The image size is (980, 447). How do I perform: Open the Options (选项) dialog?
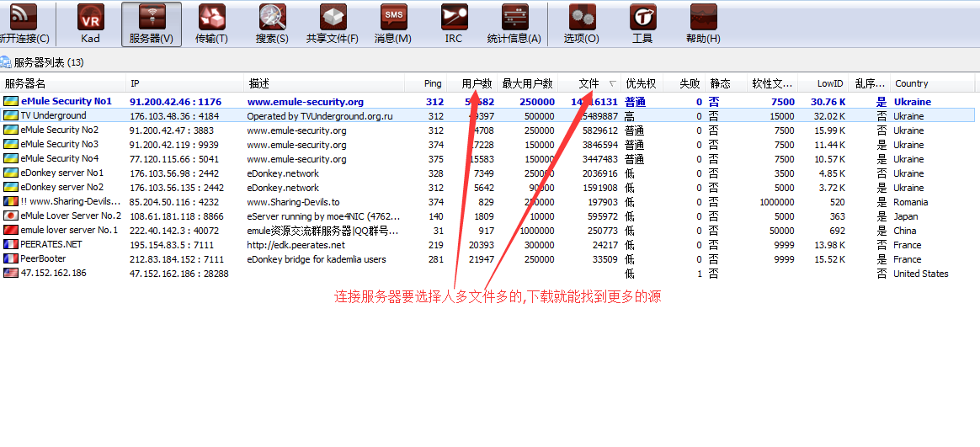coord(581,24)
